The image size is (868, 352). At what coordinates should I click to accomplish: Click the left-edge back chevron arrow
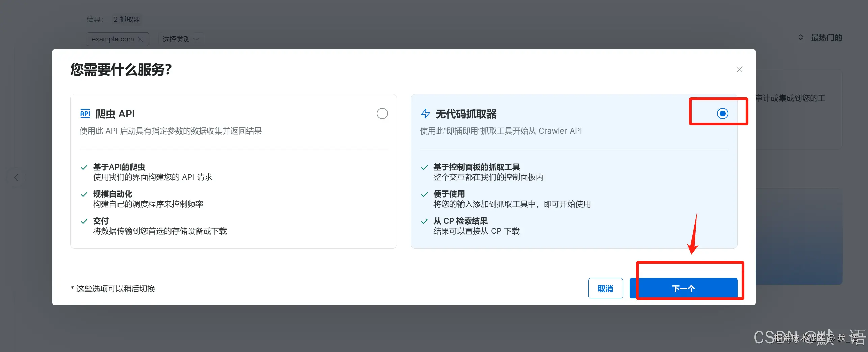tap(16, 177)
